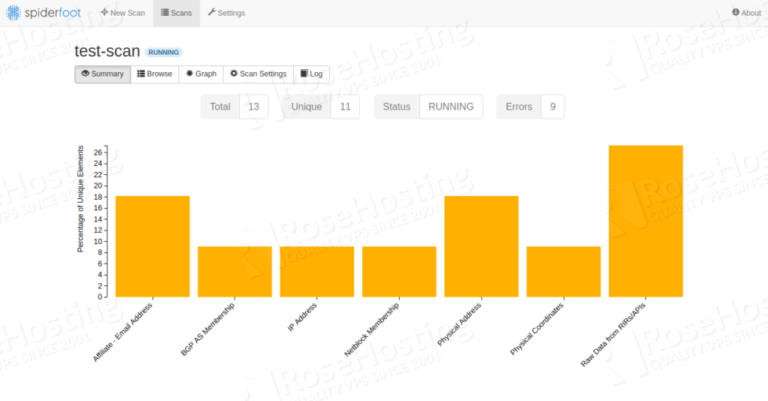Screen dimensions: 768x401
Task: Select the Netblock Membership chart bar
Action: pyautogui.click(x=399, y=271)
